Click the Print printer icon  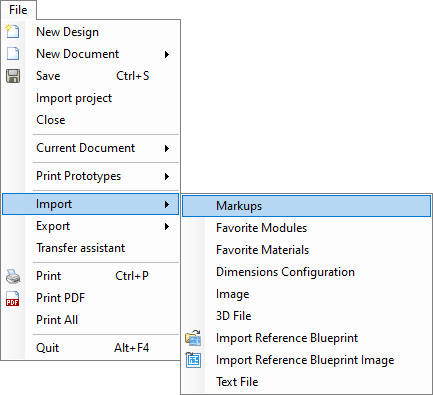click(x=13, y=276)
